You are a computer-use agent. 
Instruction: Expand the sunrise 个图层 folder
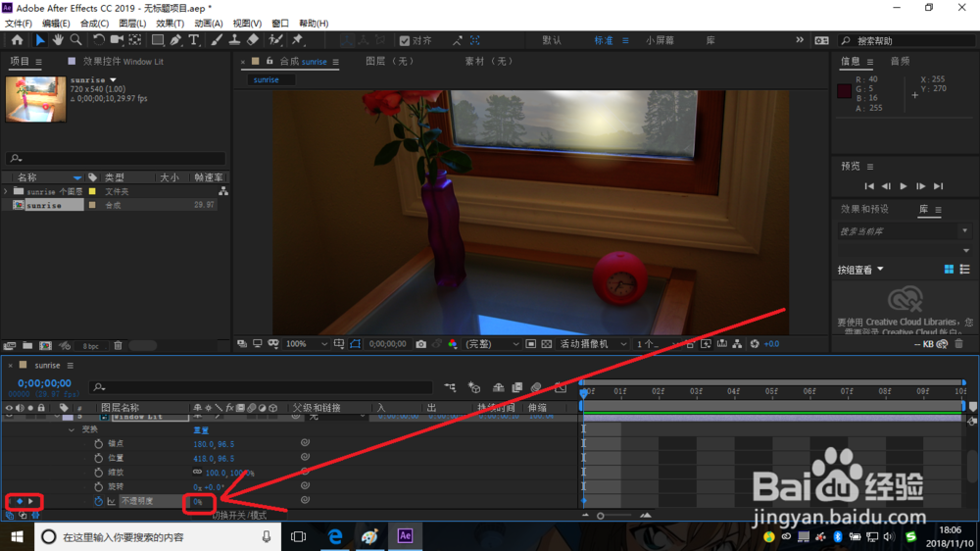(6, 191)
